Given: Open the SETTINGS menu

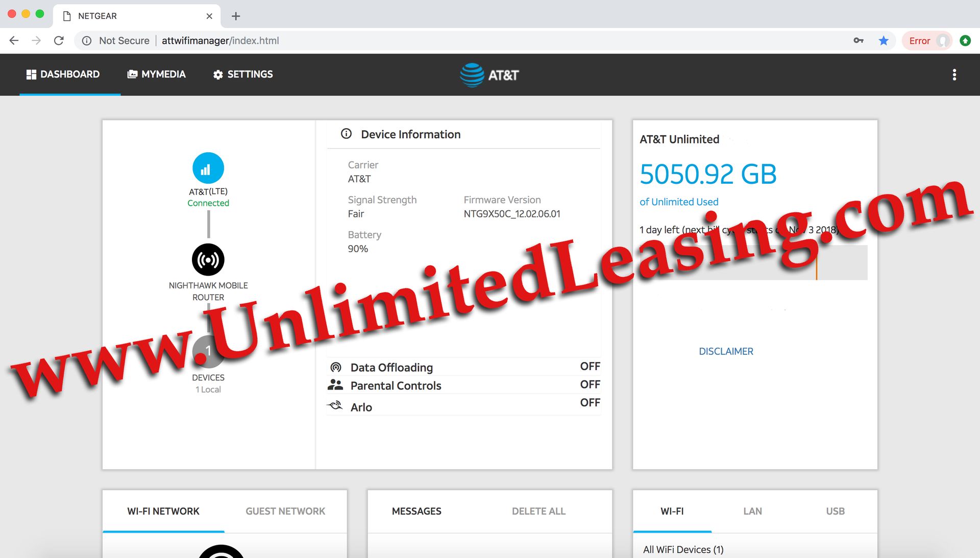Looking at the screenshot, I should 243,75.
